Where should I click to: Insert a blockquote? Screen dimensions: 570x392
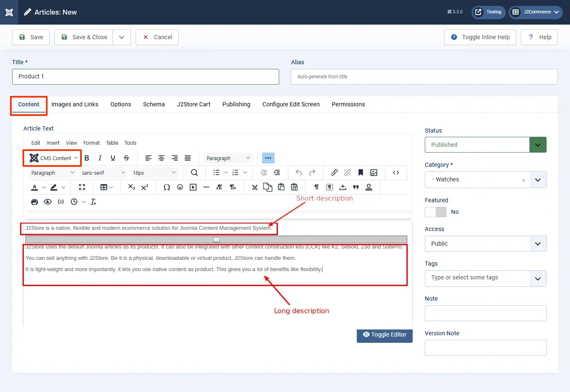click(x=356, y=187)
